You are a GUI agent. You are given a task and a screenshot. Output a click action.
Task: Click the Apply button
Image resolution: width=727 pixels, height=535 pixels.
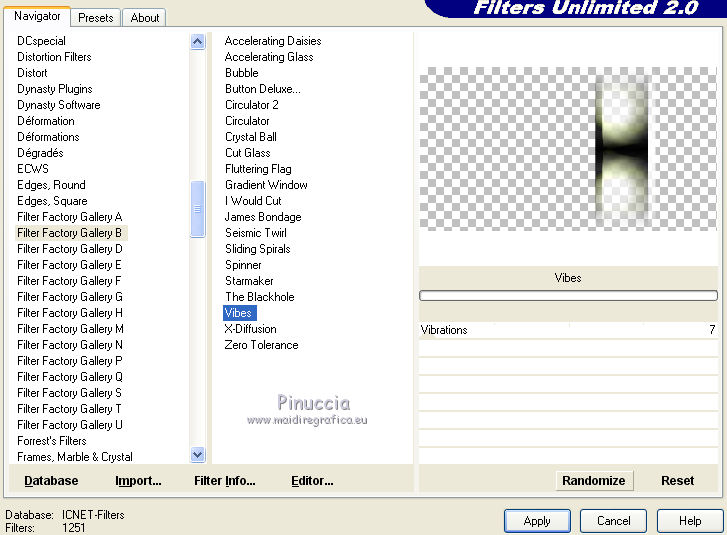coord(537,521)
